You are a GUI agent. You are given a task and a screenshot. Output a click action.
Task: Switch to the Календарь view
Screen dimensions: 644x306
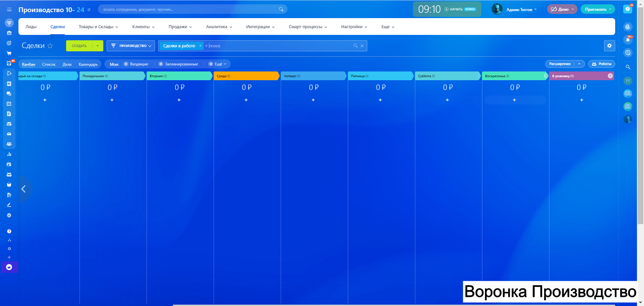tap(88, 64)
